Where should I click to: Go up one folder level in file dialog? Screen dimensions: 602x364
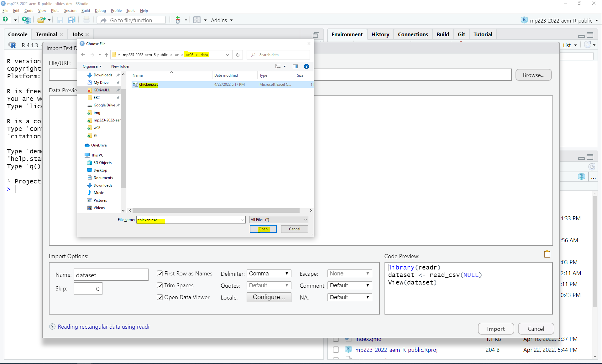click(x=106, y=55)
